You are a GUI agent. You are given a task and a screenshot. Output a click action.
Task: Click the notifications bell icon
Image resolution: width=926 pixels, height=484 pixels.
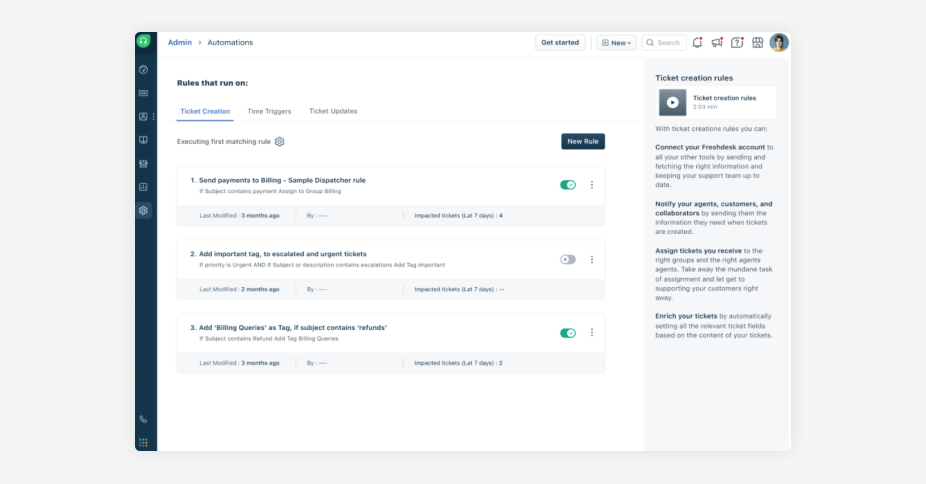[697, 43]
